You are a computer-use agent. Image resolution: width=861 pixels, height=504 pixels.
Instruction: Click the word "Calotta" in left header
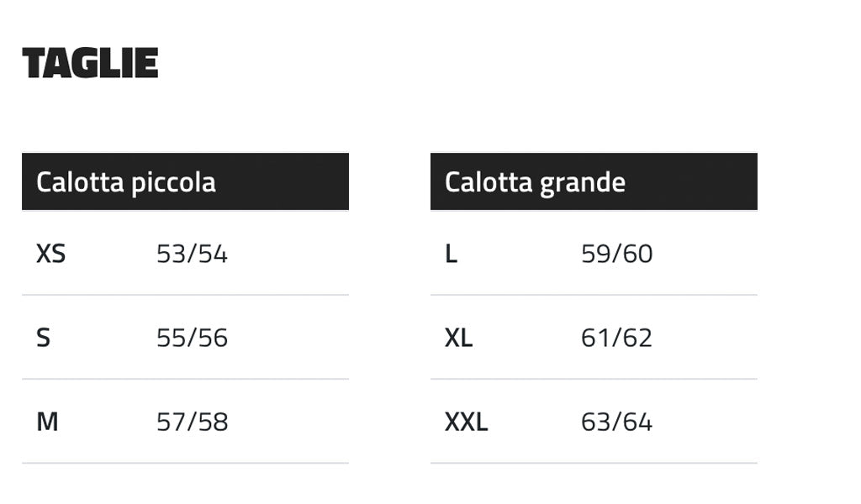coord(81,182)
